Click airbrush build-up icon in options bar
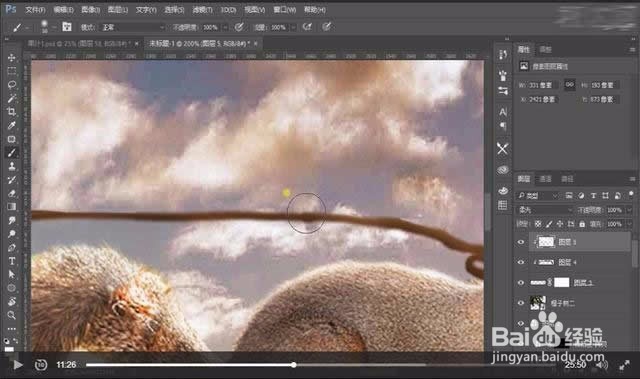 click(x=307, y=27)
